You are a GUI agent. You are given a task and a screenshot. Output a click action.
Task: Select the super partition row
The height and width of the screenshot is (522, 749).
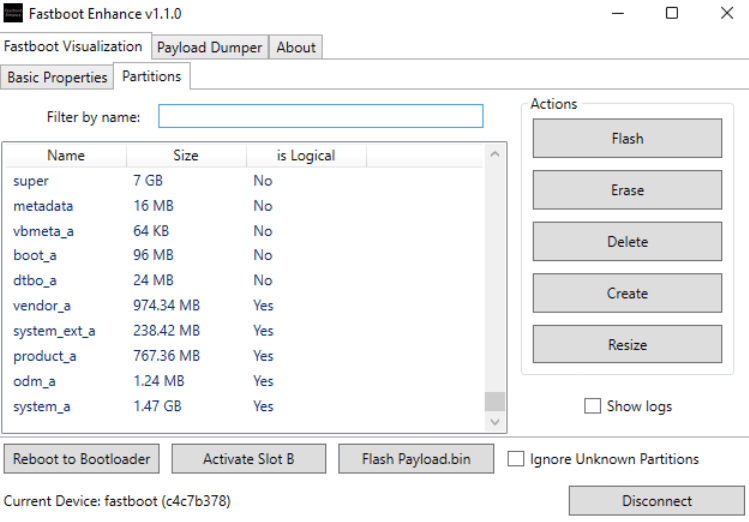pyautogui.click(x=244, y=181)
